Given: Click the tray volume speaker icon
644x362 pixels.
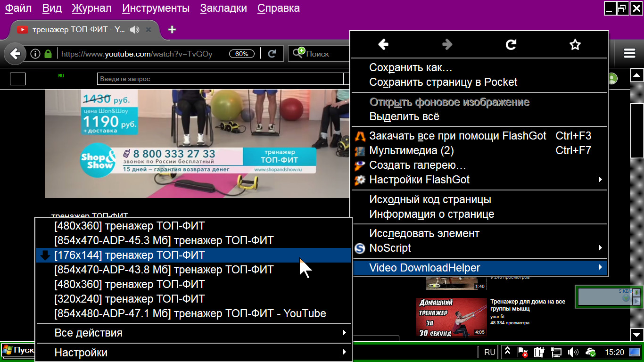Looking at the screenshot, I should [573, 352].
